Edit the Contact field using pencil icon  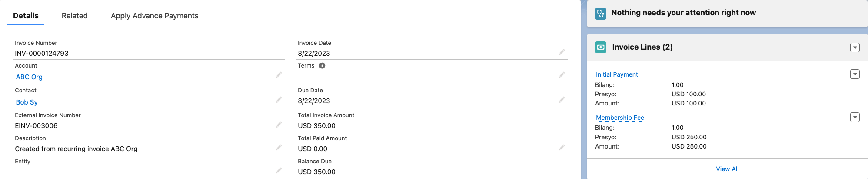point(279,100)
